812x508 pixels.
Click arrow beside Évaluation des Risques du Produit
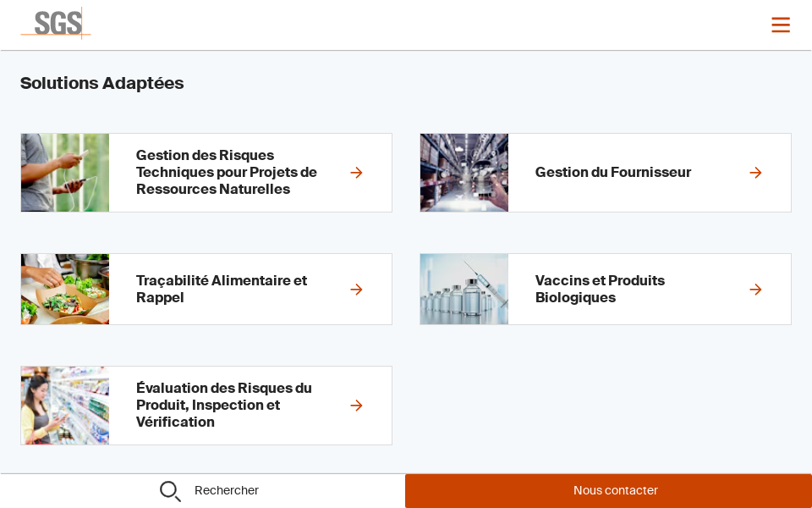coord(356,406)
